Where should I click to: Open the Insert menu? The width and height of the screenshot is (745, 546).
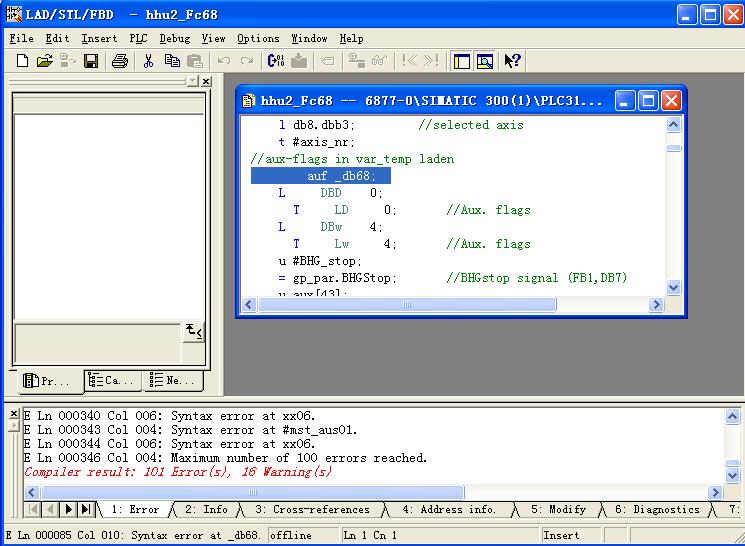click(99, 38)
